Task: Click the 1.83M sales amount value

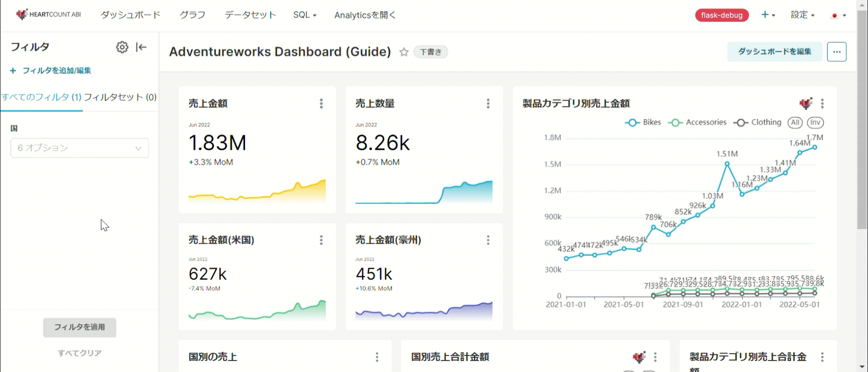Action: 217,143
